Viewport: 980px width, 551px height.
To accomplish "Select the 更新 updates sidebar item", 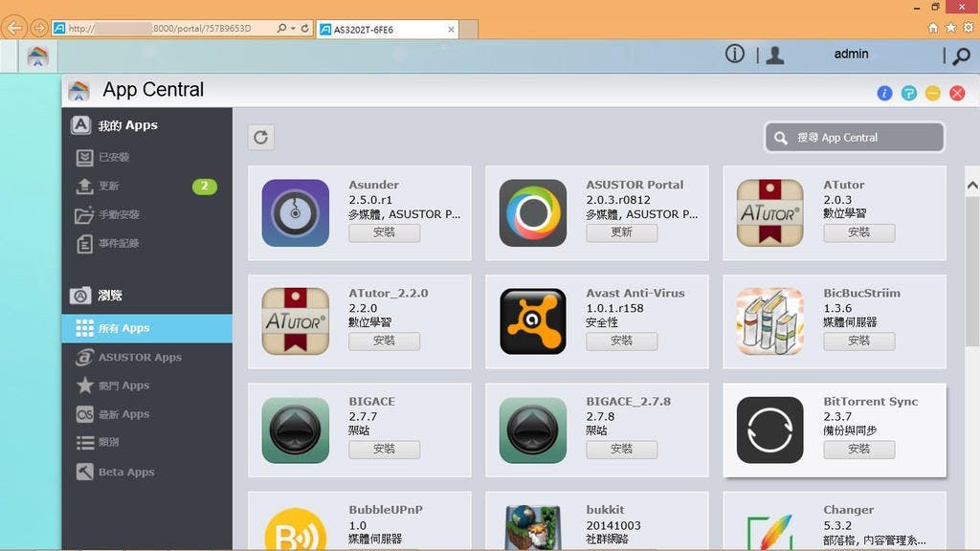I will click(146, 187).
